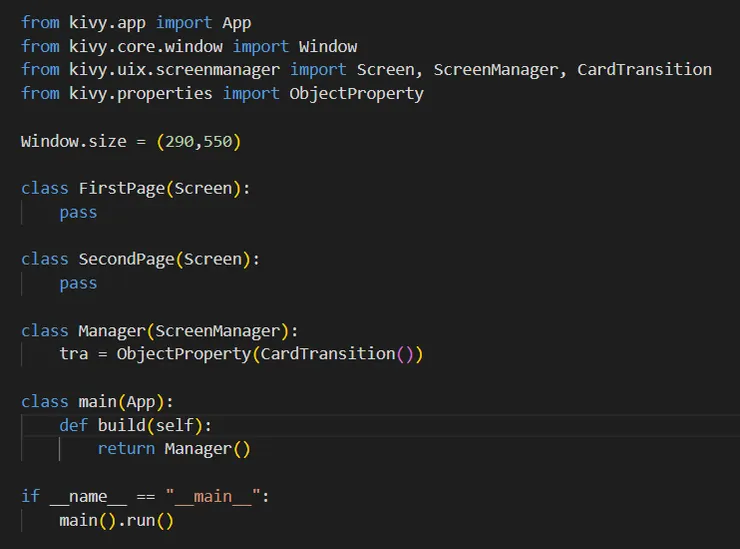This screenshot has width=740, height=549.
Task: Click the 'return' keyword
Action: click(x=126, y=448)
